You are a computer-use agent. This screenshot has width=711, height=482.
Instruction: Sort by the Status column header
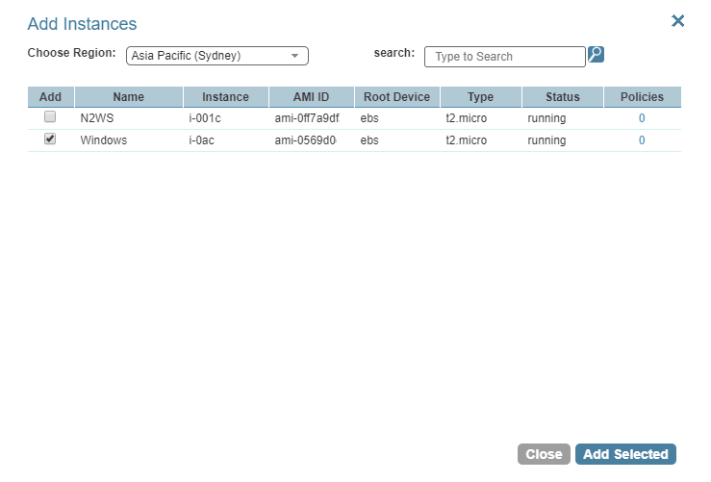562,97
